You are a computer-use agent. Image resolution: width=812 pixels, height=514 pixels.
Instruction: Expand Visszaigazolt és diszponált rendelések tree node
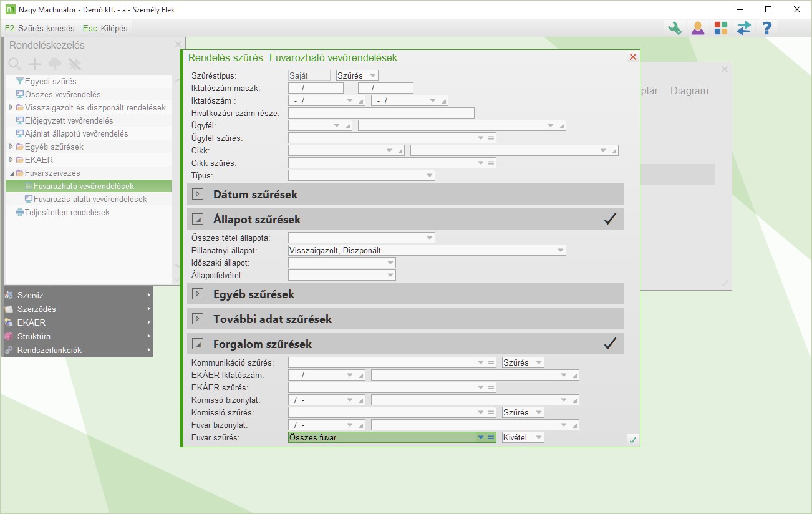pos(11,107)
